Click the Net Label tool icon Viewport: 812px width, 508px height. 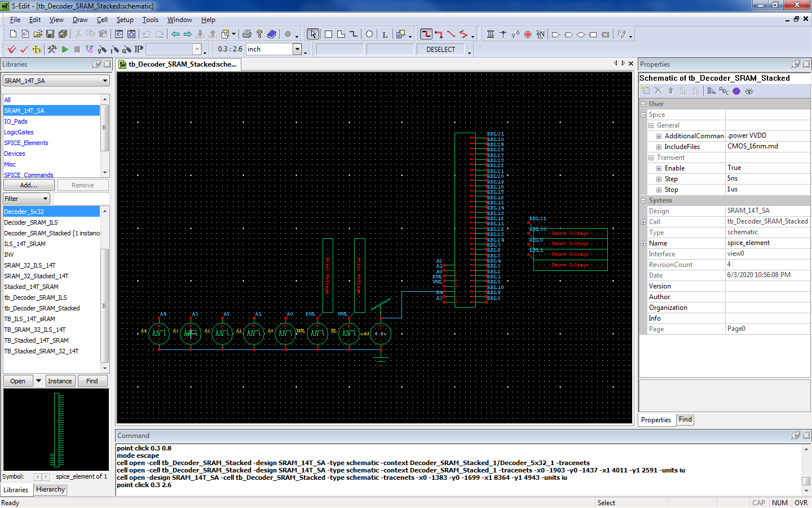540,34
